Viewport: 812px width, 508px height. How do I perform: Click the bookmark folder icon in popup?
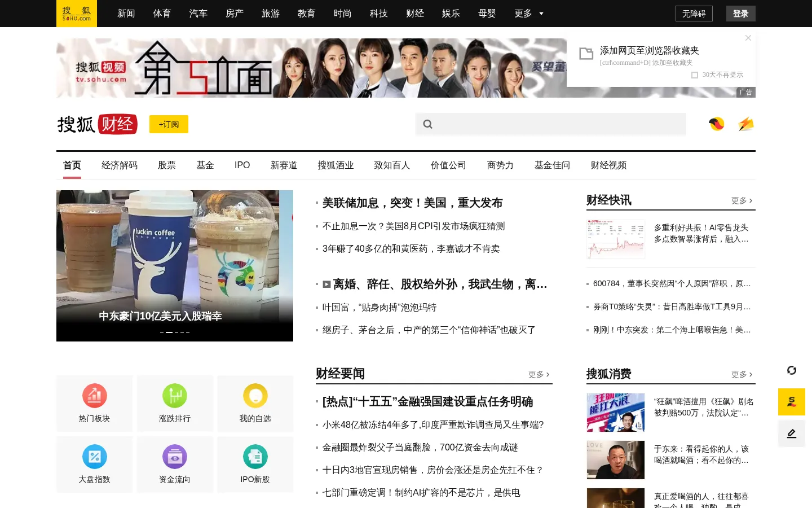pos(586,54)
